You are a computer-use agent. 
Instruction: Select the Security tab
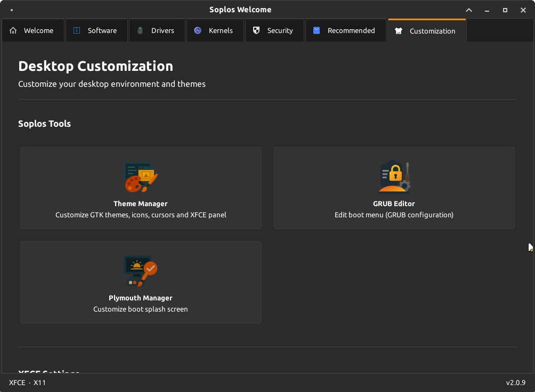[x=274, y=30]
